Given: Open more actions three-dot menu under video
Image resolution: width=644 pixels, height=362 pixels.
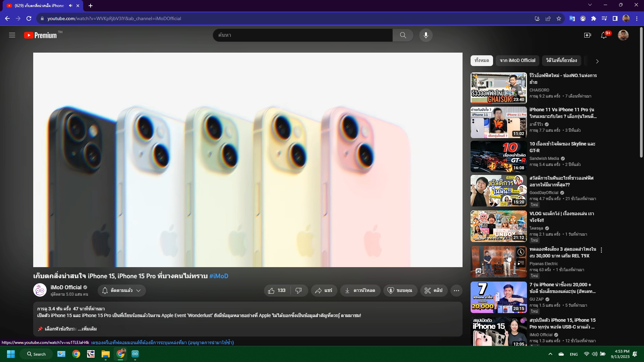Looking at the screenshot, I should (x=457, y=291).
